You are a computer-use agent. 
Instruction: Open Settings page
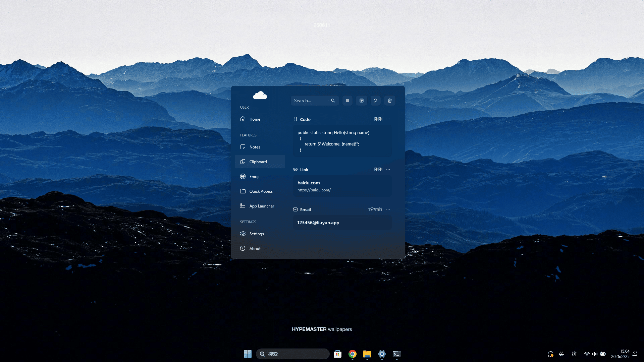(x=257, y=234)
